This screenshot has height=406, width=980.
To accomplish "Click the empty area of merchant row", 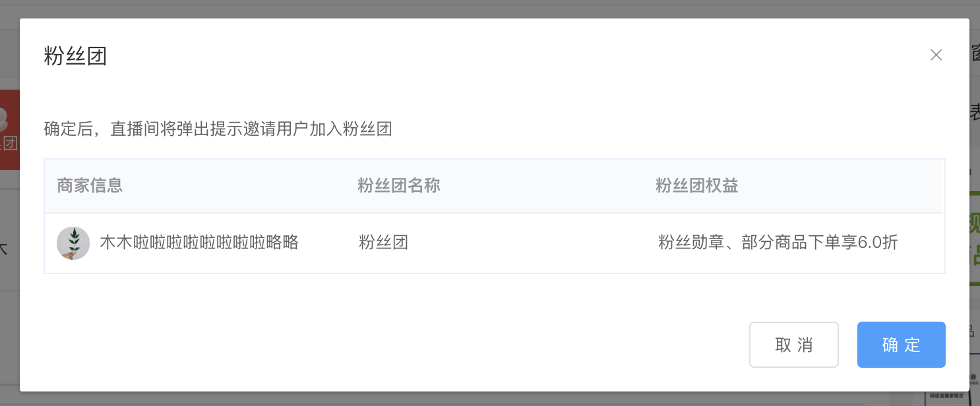I will pyautogui.click(x=528, y=243).
